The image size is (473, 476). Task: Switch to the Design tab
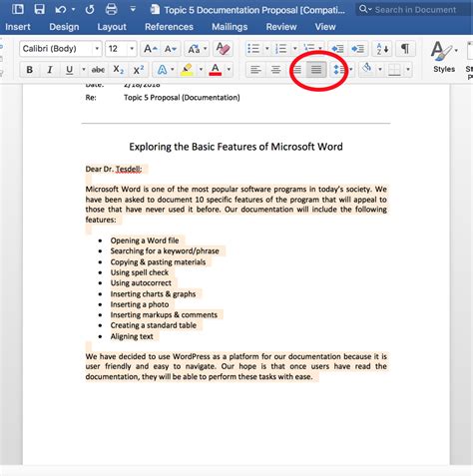click(64, 27)
